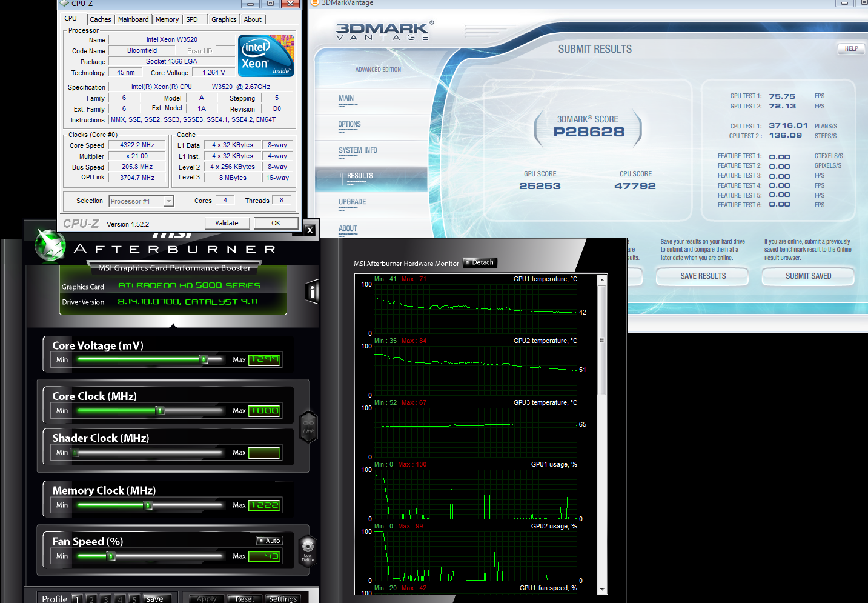Open Afterburner info panel icon

(x=312, y=292)
